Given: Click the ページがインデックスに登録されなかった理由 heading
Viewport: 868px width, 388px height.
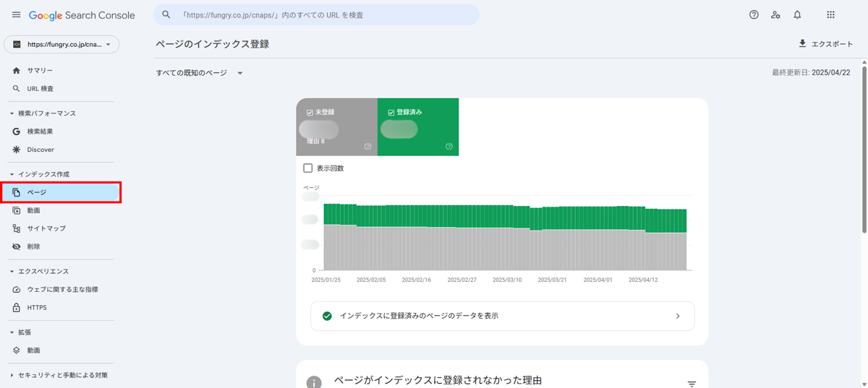Looking at the screenshot, I should 438,380.
